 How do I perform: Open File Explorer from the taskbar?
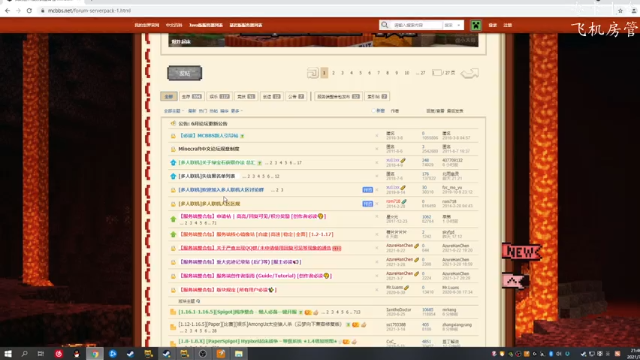(x=239, y=353)
